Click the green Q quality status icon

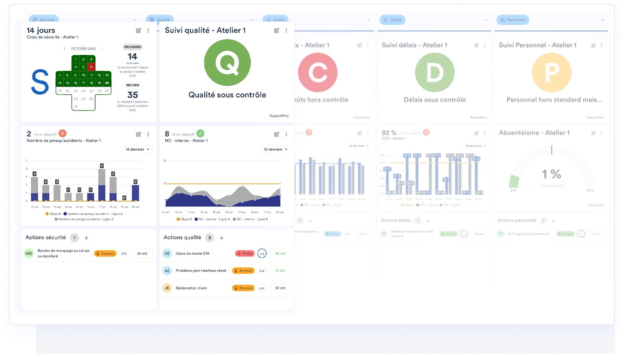pyautogui.click(x=227, y=63)
